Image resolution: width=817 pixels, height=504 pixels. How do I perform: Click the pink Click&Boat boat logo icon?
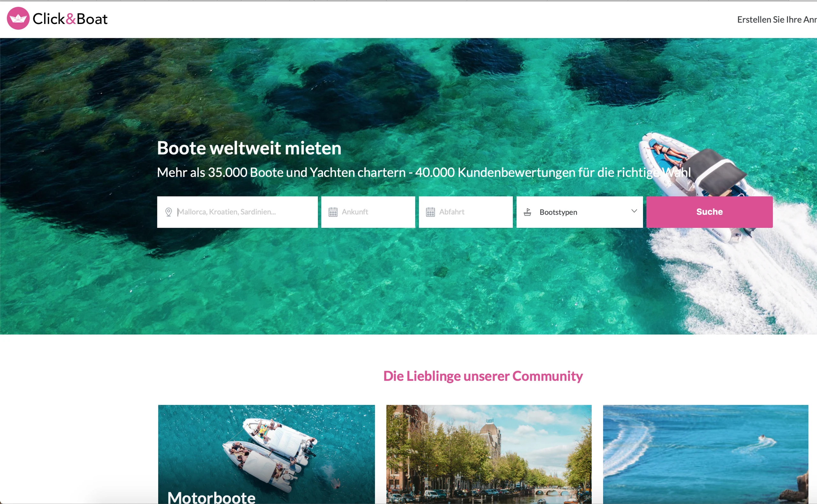pyautogui.click(x=18, y=18)
